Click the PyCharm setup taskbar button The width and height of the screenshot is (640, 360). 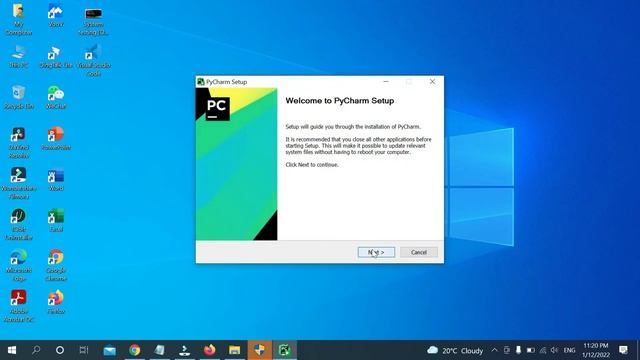pyautogui.click(x=284, y=350)
